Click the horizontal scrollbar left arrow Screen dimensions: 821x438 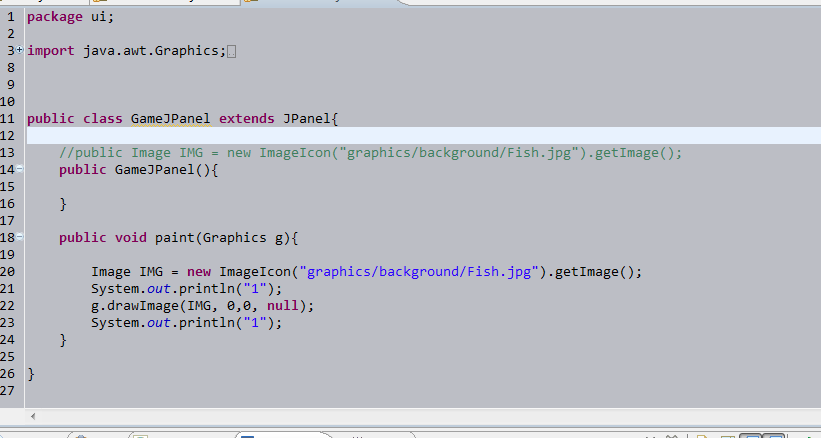(x=33, y=417)
